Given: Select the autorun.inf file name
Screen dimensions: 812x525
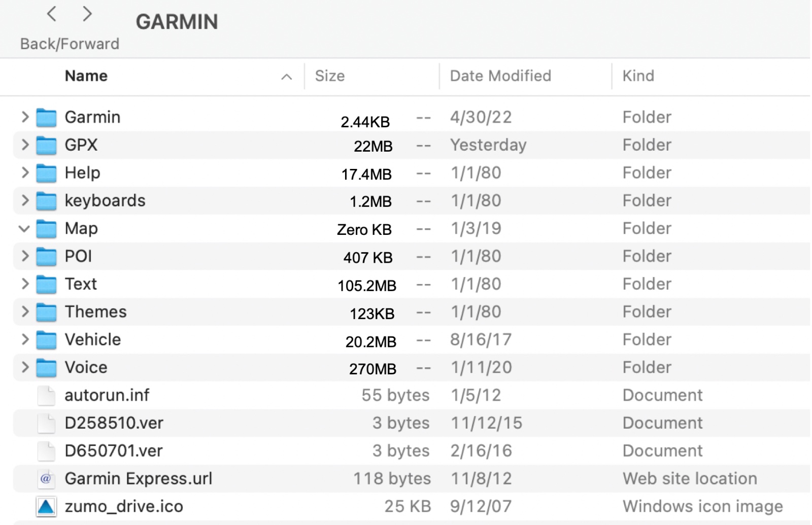Looking at the screenshot, I should 107,395.
